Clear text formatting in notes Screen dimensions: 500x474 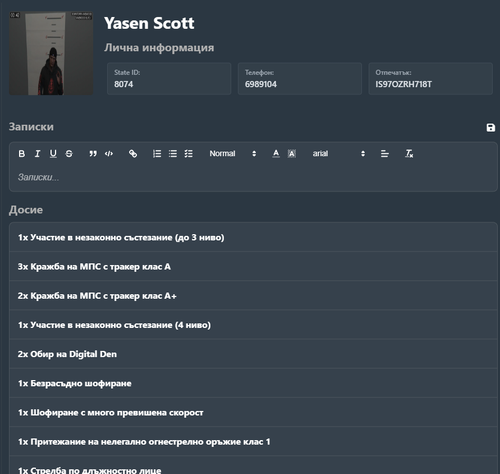409,154
